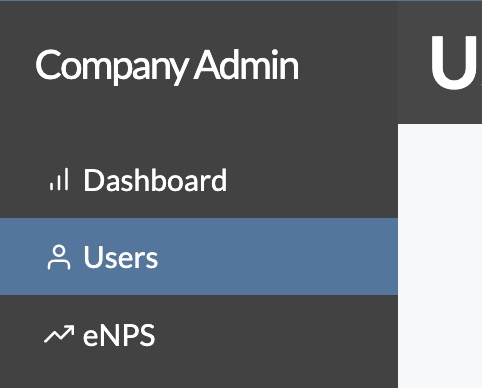Click empty space in highlighted Users row
This screenshot has height=388, width=482.
(277, 257)
